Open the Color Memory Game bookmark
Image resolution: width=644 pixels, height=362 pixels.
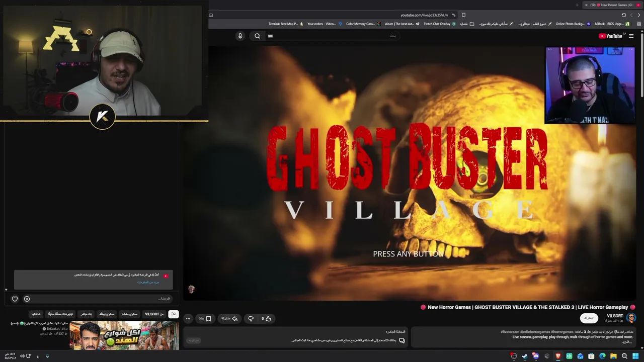(x=363, y=24)
